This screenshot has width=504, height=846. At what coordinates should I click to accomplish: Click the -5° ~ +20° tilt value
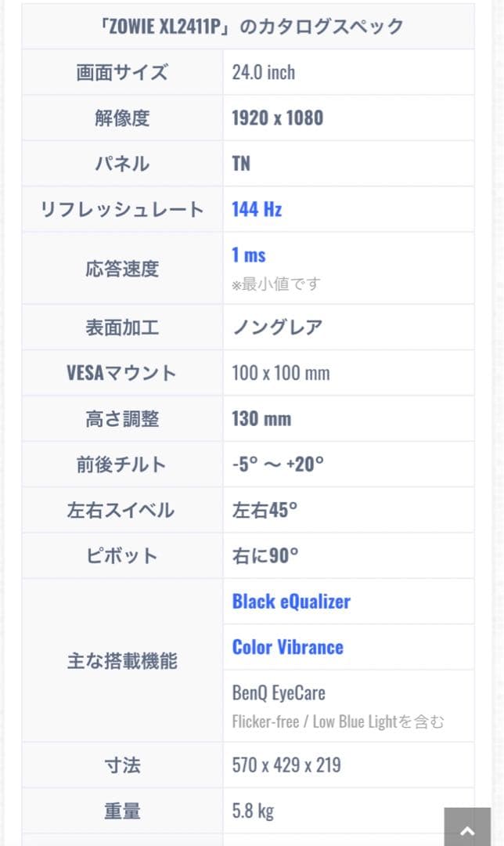278,464
